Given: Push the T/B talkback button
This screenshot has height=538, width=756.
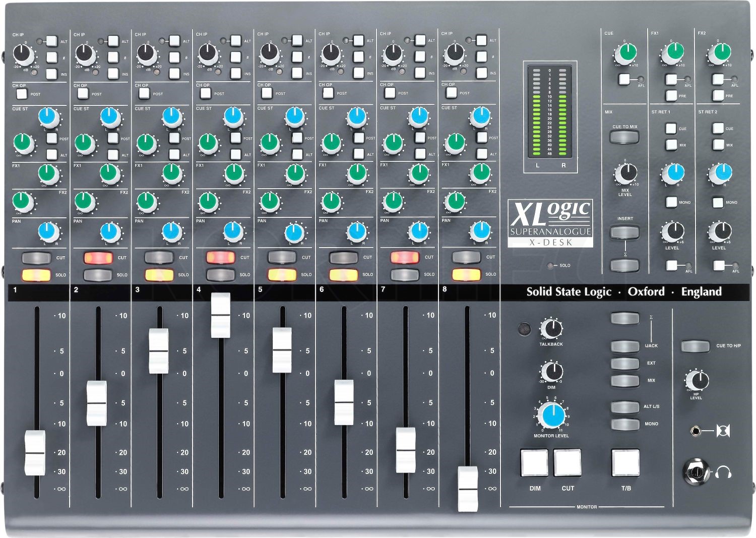Looking at the screenshot, I should pos(625,463).
